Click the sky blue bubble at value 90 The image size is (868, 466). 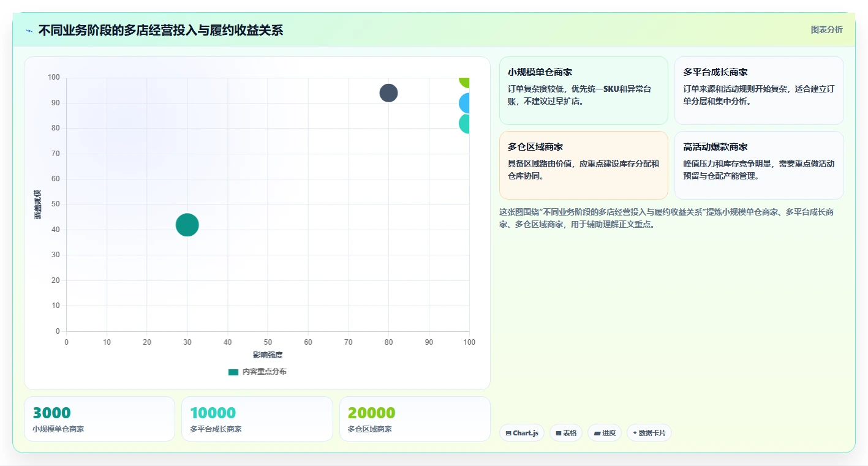pyautogui.click(x=464, y=103)
